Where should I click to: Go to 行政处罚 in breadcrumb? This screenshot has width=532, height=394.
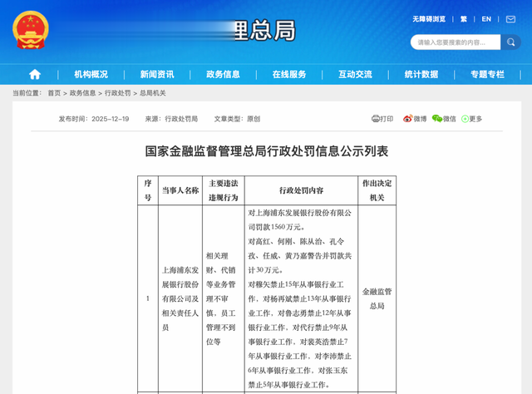[117, 93]
